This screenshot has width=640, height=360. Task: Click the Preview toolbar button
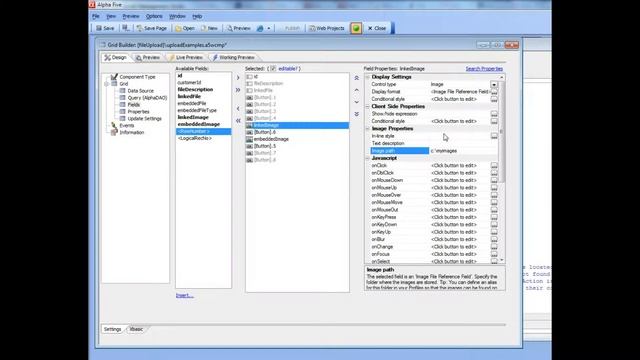(x=239, y=28)
